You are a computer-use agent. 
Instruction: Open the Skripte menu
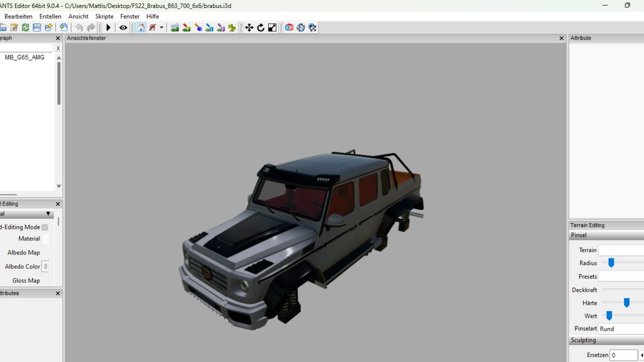(105, 17)
